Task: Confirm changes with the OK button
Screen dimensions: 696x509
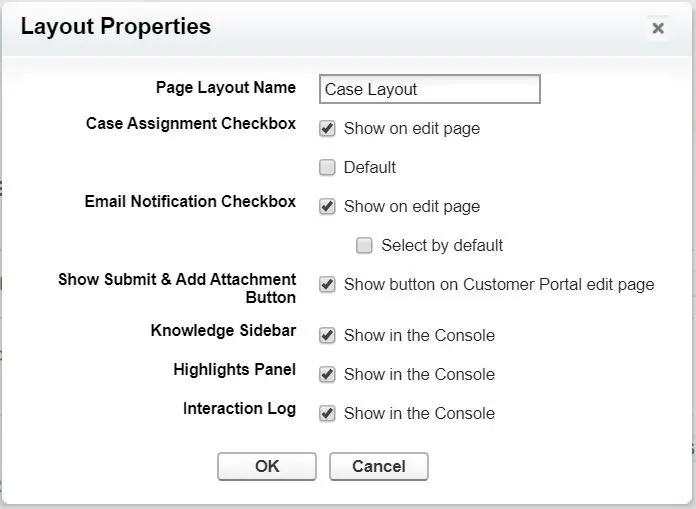Action: click(267, 466)
